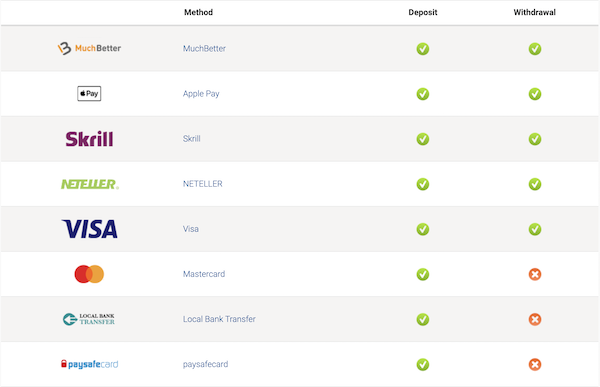
Task: Click the Deposit column header
Action: tap(423, 12)
